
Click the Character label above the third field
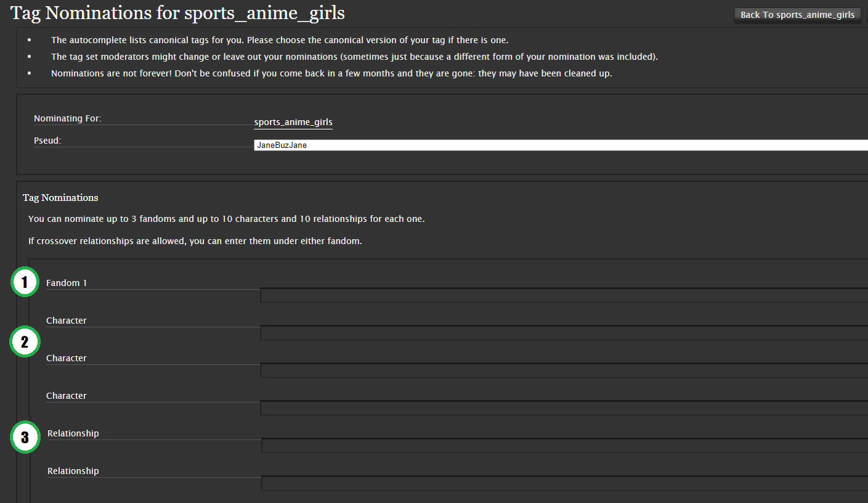66,395
